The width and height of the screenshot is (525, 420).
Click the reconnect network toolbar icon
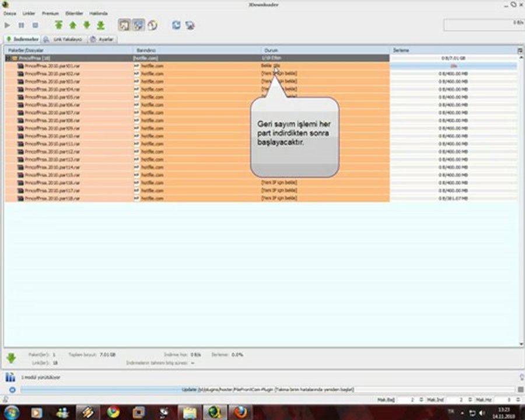[x=190, y=25]
